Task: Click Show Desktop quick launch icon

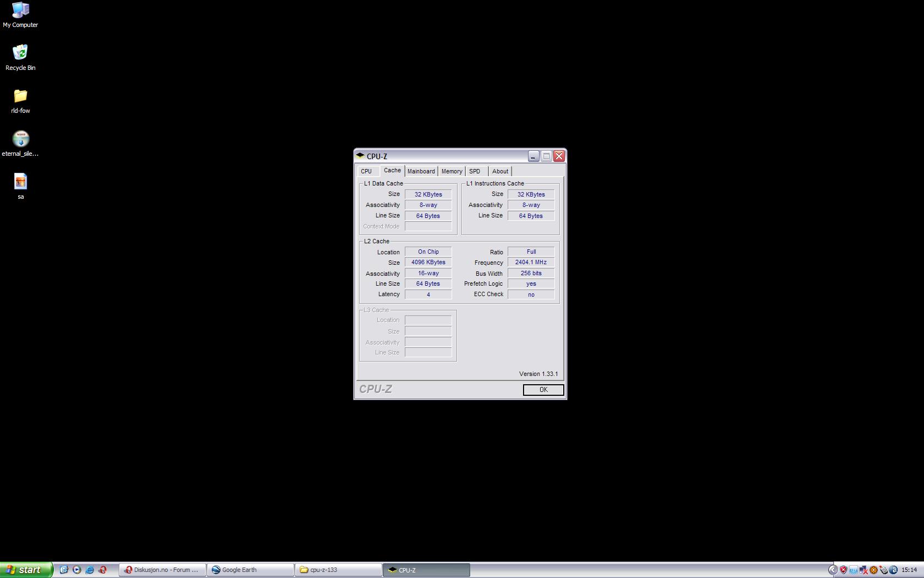Action: [64, 570]
